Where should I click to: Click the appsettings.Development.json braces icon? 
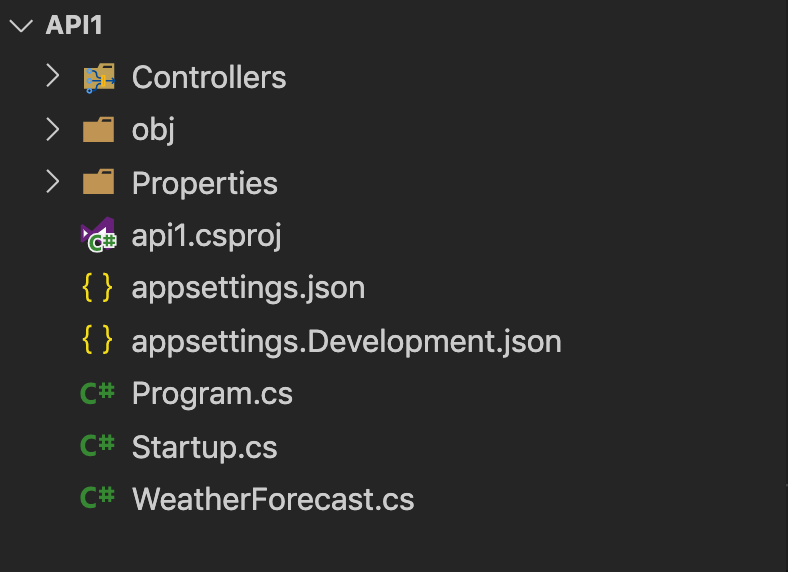click(x=97, y=341)
